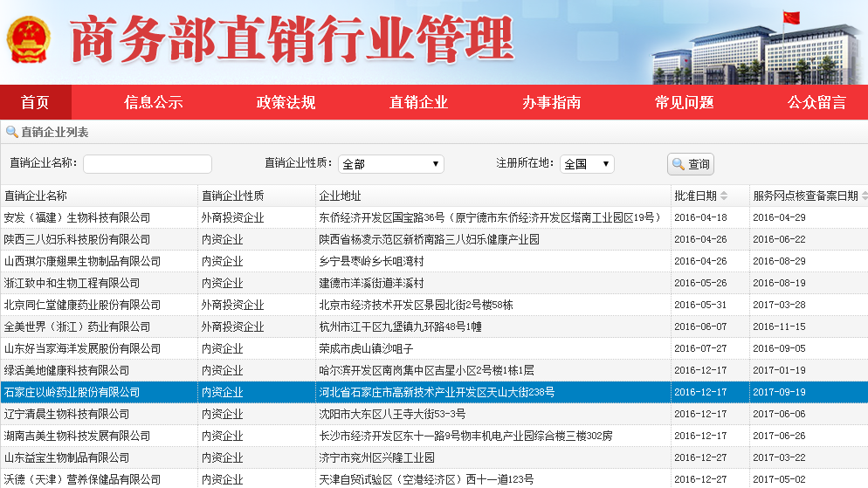The height and width of the screenshot is (488, 868).
Task: Select row 山东好当家海洋发展股份有限公司
Action: click(x=434, y=348)
